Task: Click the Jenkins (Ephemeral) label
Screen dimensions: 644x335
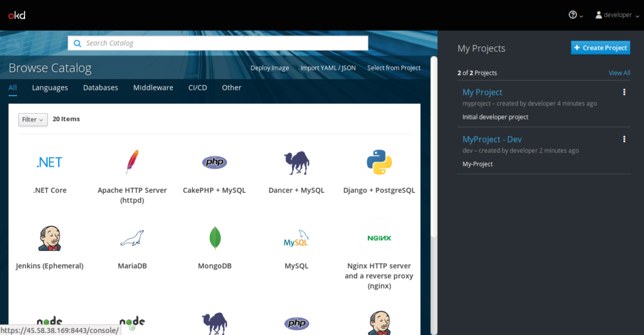Action: (50, 266)
